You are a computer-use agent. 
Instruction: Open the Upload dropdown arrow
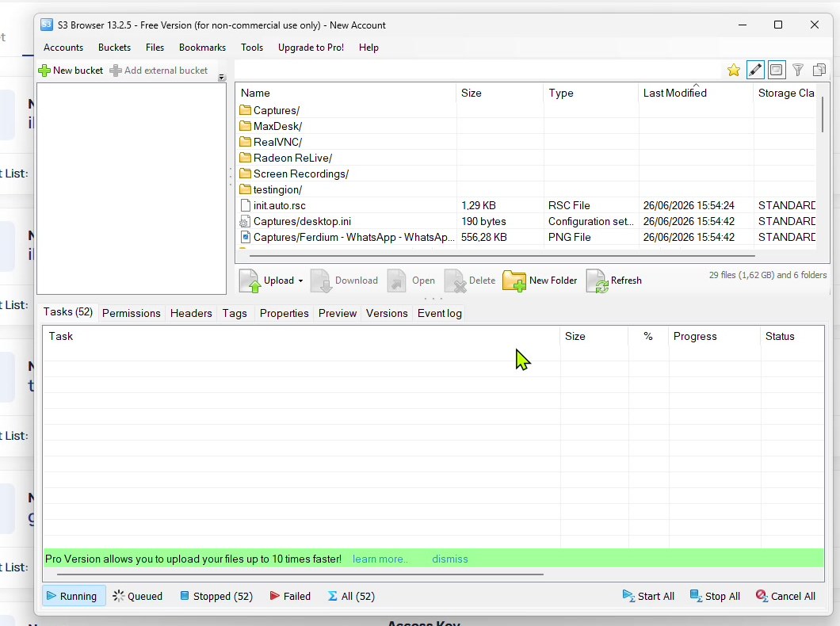tap(300, 281)
